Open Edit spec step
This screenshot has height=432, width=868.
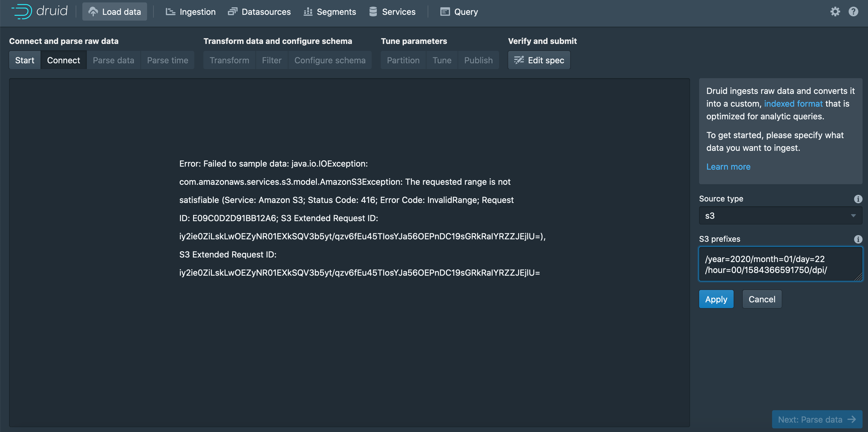(539, 60)
